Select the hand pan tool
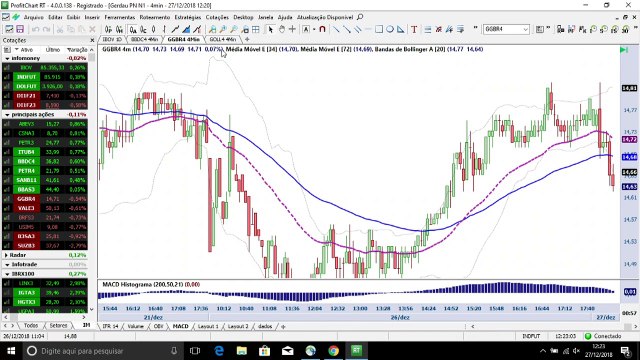640x360 pixels. (x=282, y=29)
